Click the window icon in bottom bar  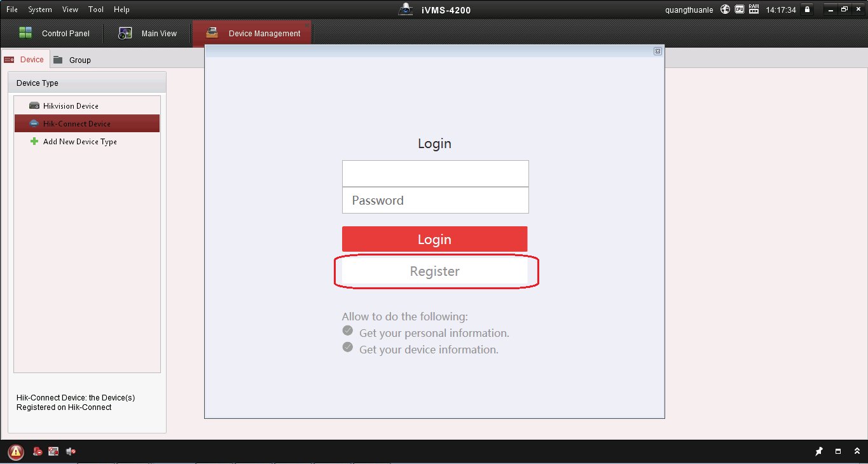point(838,452)
